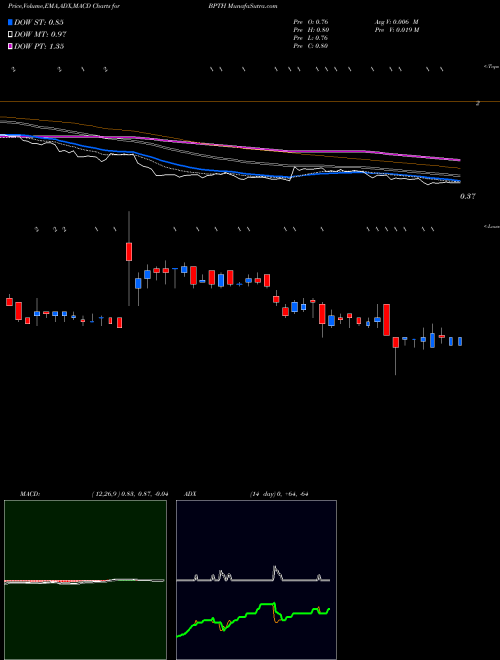Click the 'Pre V: 0.019 M' value
The height and width of the screenshot is (660, 500).
pyautogui.click(x=396, y=30)
